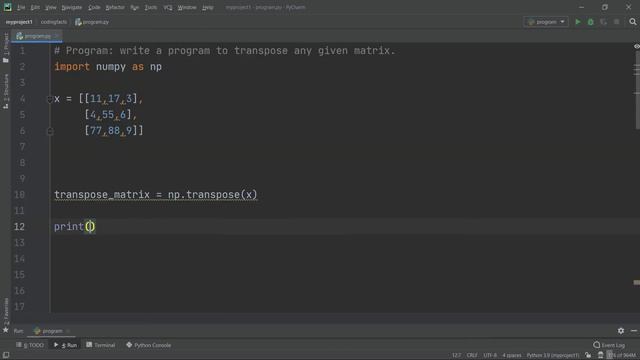Click Run with Coverage icon in toolbar
Viewport: 640px width, 360px height.
tap(604, 22)
